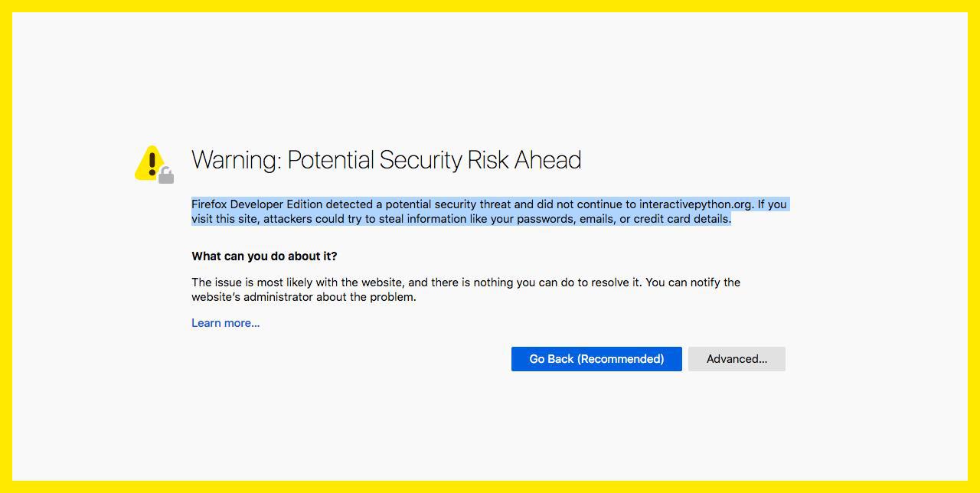Open the Learn more… link

[x=226, y=323]
